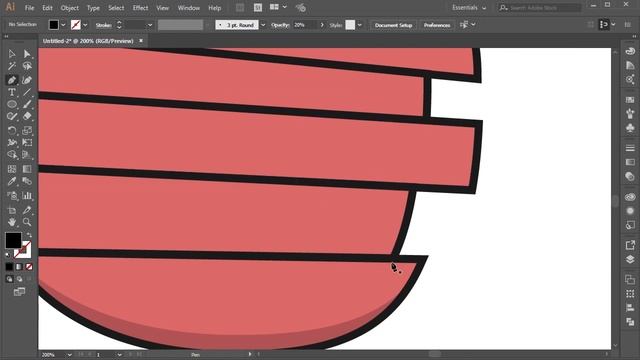Apply Gradient mode button

coord(19,267)
